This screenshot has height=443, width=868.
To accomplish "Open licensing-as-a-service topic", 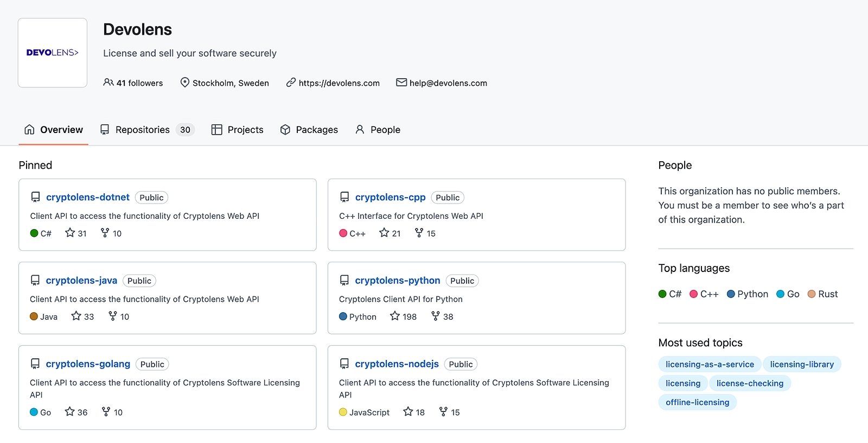I will click(x=710, y=364).
